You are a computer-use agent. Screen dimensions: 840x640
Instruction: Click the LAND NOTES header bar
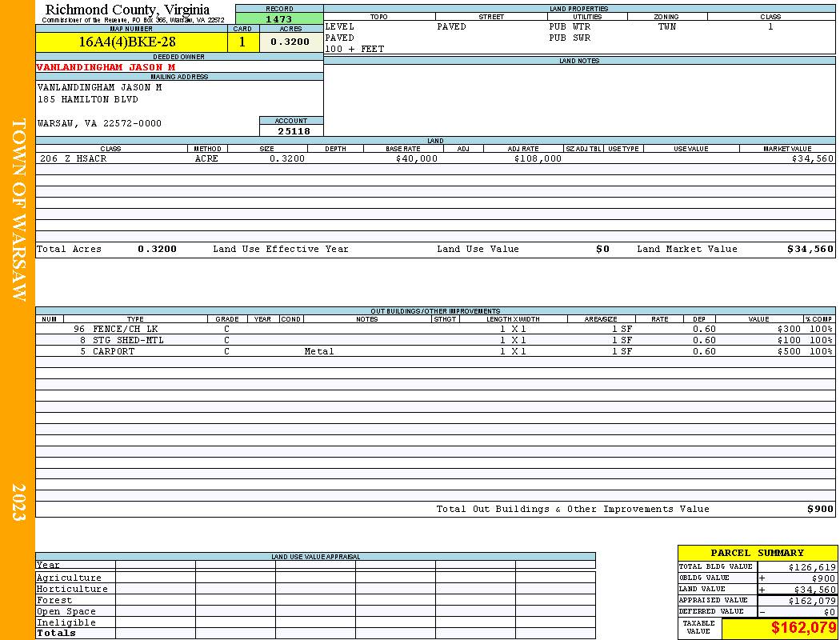(579, 61)
